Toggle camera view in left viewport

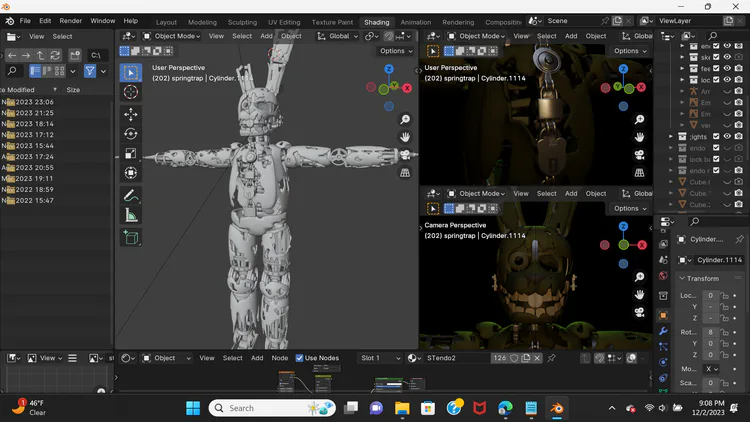(405, 155)
